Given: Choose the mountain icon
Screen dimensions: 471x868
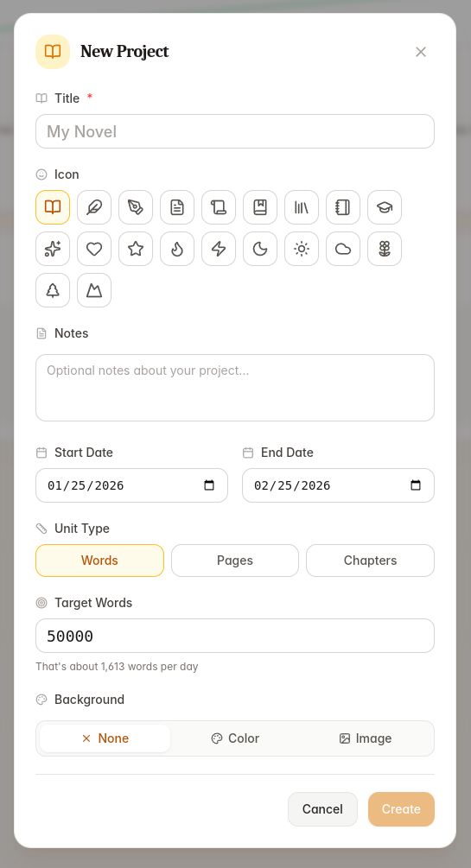Looking at the screenshot, I should pyautogui.click(x=94, y=290).
